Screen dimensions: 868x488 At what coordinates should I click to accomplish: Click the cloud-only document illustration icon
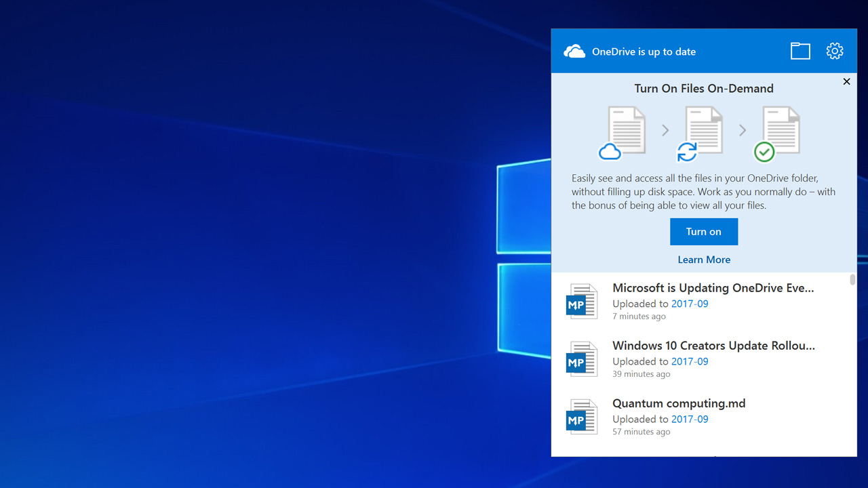[x=622, y=134]
